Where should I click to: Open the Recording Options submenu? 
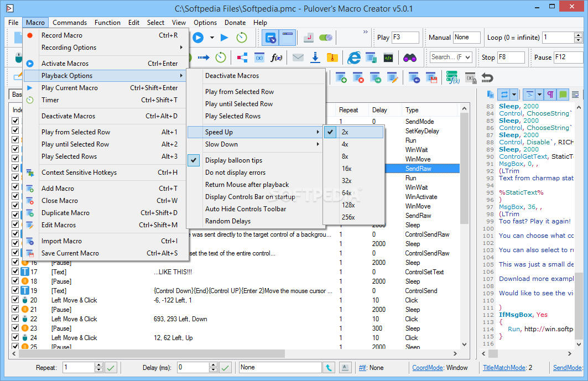[105, 48]
